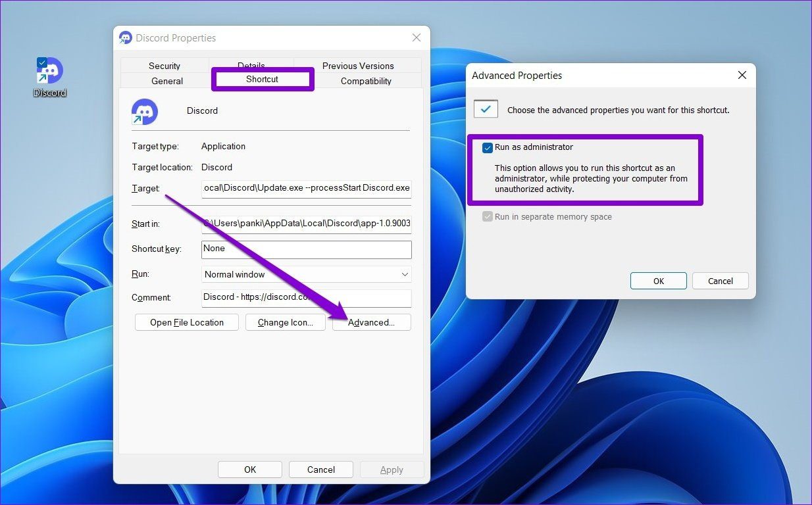This screenshot has height=505, width=812.
Task: Select the Shortcut tab
Action: (x=263, y=79)
